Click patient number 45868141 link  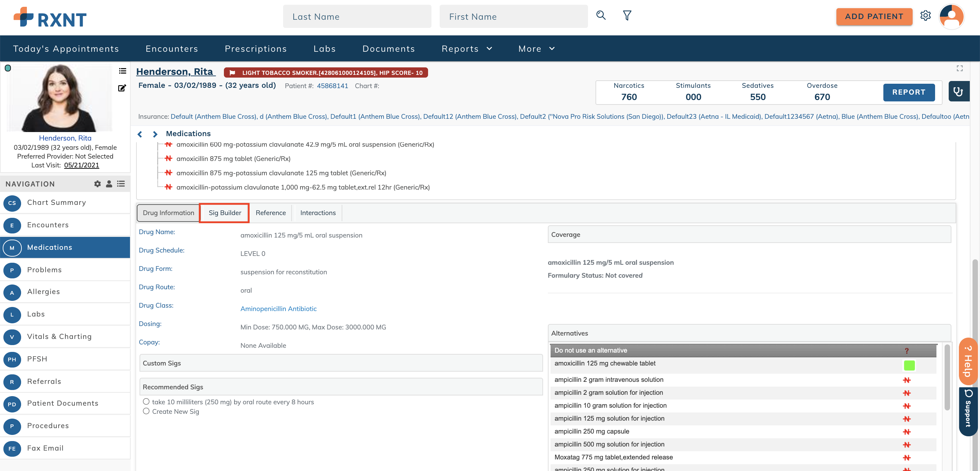click(x=332, y=86)
